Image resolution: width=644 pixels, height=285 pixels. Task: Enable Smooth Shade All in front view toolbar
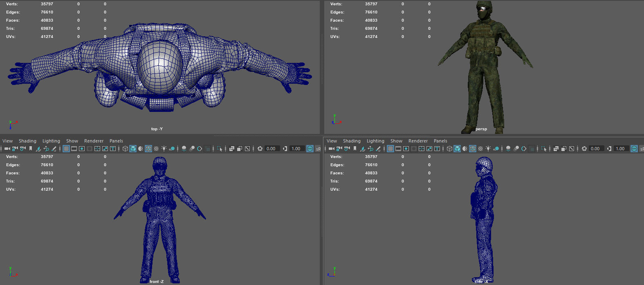pos(133,149)
